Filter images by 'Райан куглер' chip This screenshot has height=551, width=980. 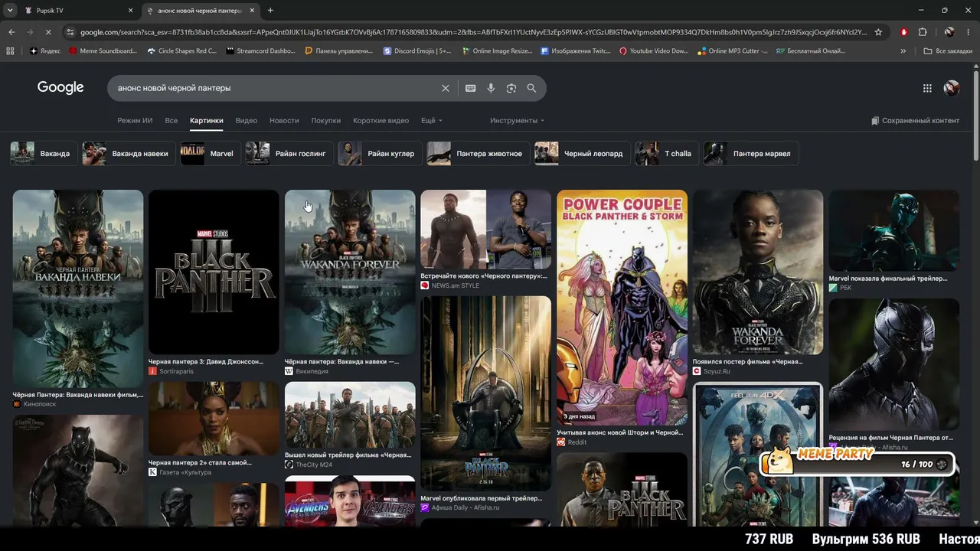(380, 154)
